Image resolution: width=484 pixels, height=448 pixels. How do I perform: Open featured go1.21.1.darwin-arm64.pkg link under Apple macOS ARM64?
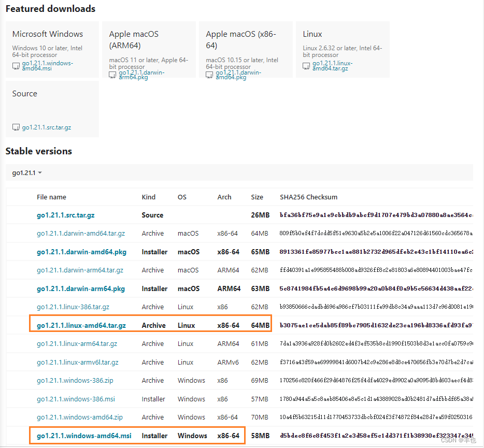click(x=141, y=75)
